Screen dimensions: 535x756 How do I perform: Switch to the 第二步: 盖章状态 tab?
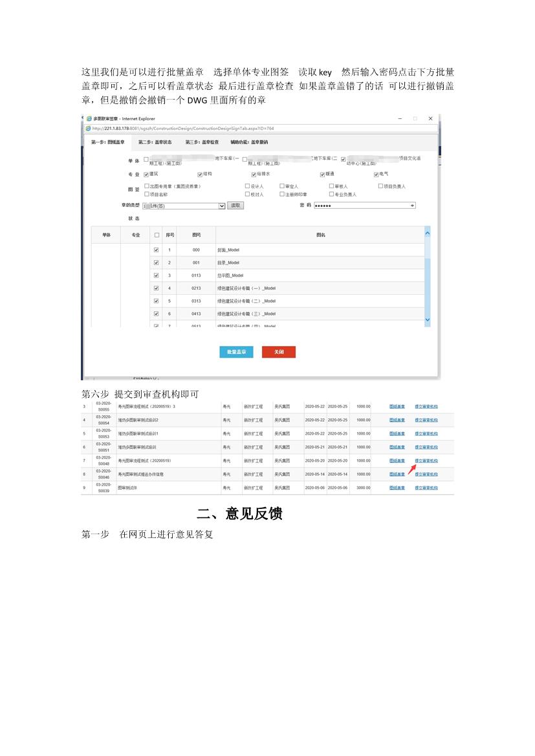pos(155,142)
